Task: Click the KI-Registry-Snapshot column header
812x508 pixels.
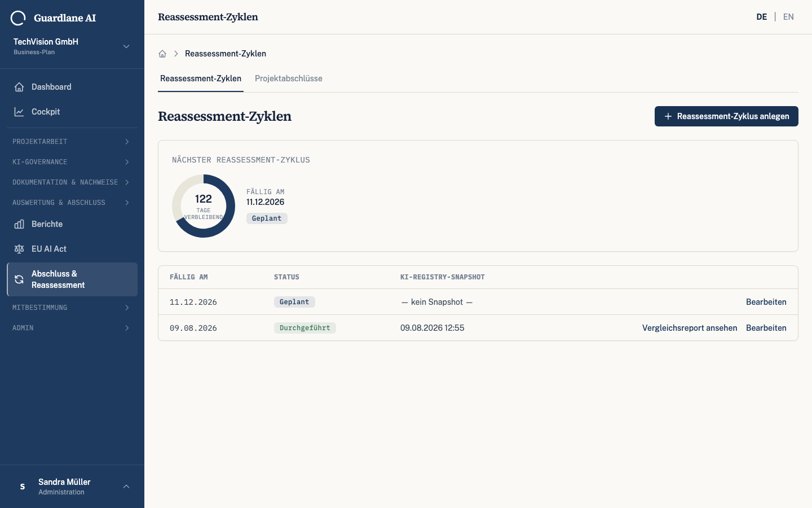Action: point(443,277)
